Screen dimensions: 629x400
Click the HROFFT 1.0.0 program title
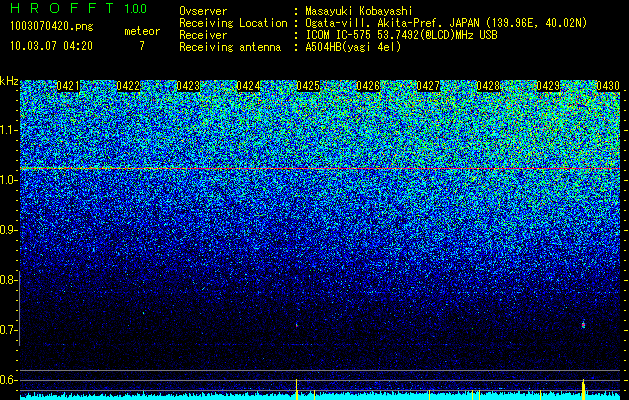click(x=78, y=8)
